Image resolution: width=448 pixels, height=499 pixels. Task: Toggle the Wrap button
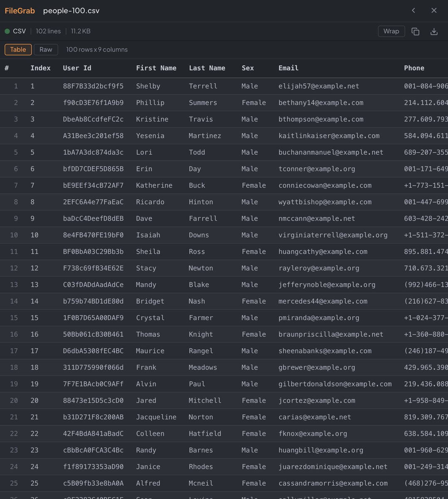(x=391, y=31)
